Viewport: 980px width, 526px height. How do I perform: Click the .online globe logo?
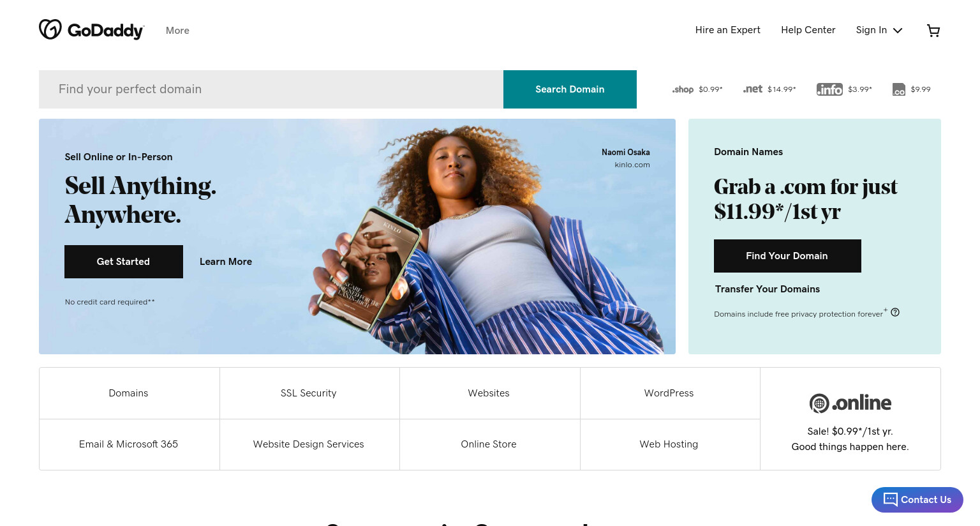(819, 403)
